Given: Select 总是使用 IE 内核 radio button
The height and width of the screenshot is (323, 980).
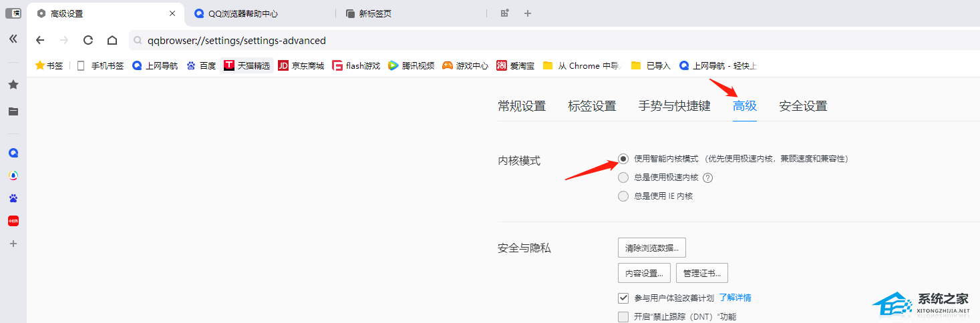Looking at the screenshot, I should [623, 196].
